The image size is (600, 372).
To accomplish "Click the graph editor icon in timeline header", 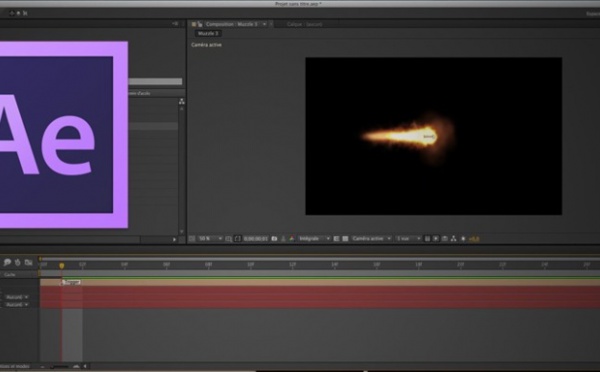I will 28,262.
